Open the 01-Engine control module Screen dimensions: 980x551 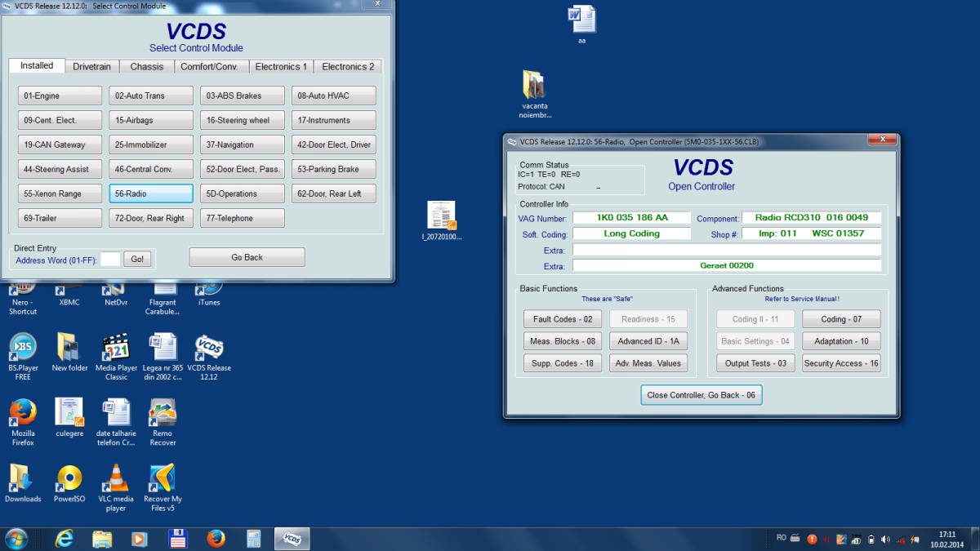(60, 96)
